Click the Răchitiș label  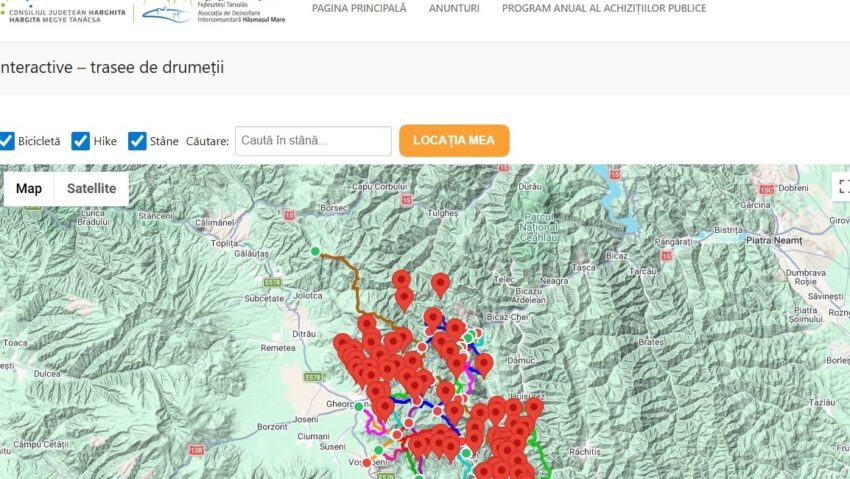[x=585, y=451]
